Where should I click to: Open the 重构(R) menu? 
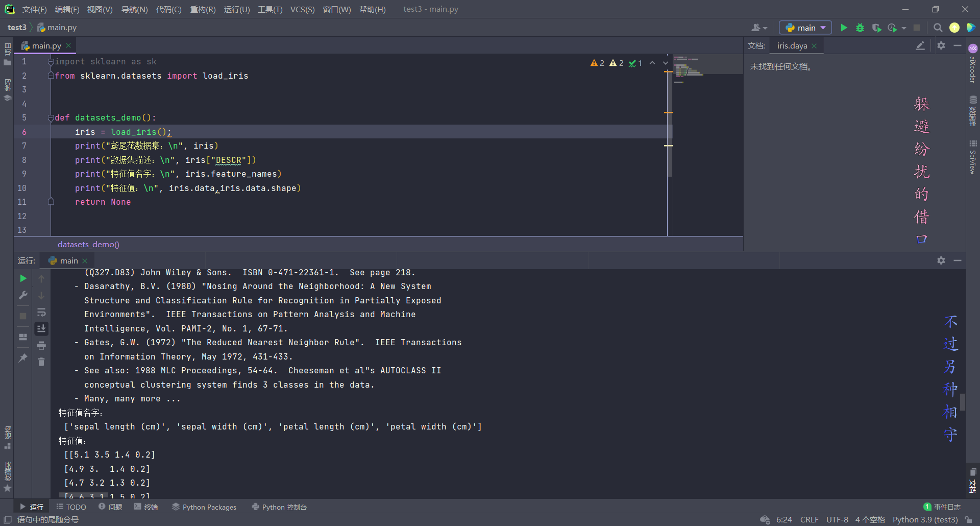click(x=203, y=9)
